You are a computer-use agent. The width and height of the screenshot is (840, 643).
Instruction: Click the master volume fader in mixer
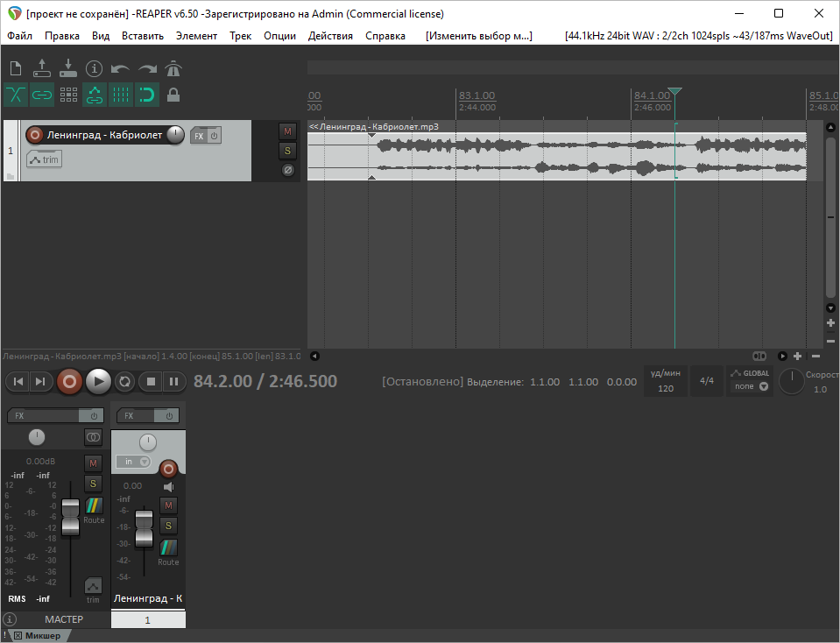coord(70,517)
